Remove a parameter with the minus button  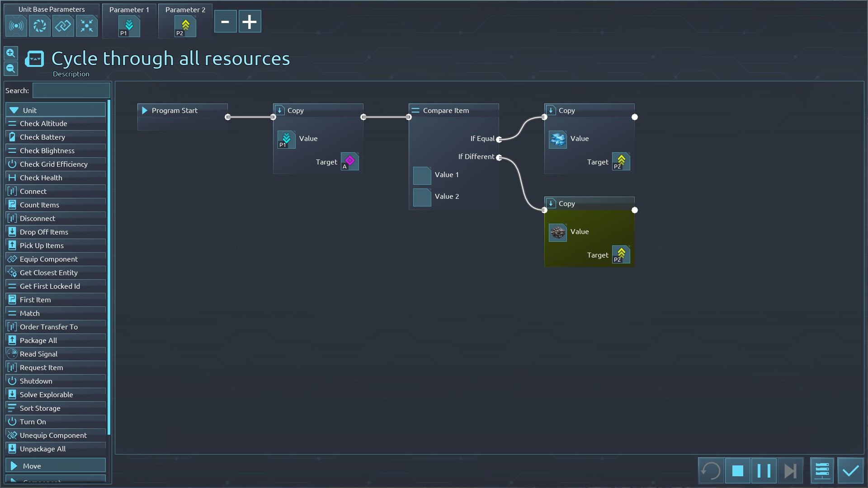[225, 22]
